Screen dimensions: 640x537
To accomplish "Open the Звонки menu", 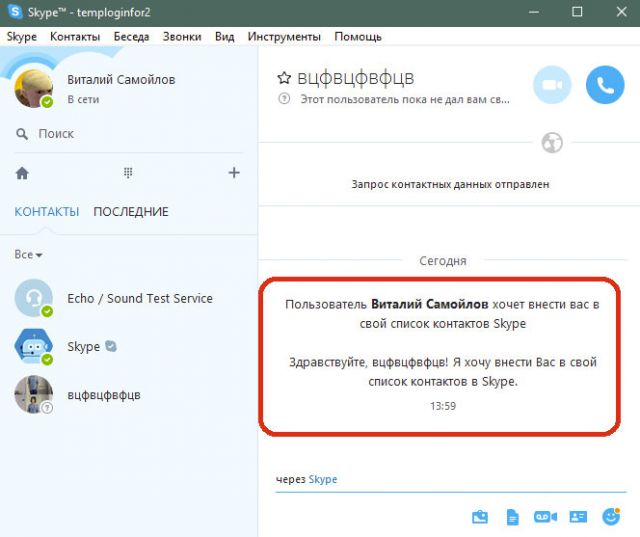I will pyautogui.click(x=182, y=37).
